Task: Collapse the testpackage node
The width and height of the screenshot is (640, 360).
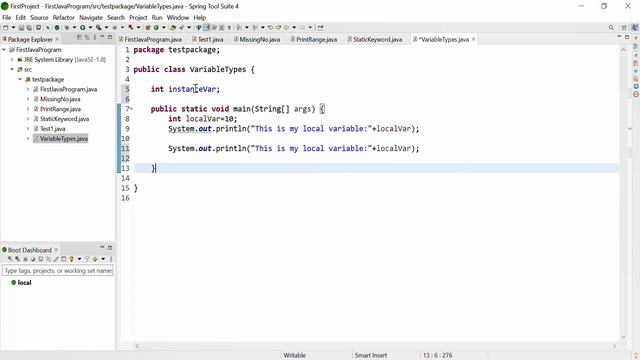Action: coord(20,79)
